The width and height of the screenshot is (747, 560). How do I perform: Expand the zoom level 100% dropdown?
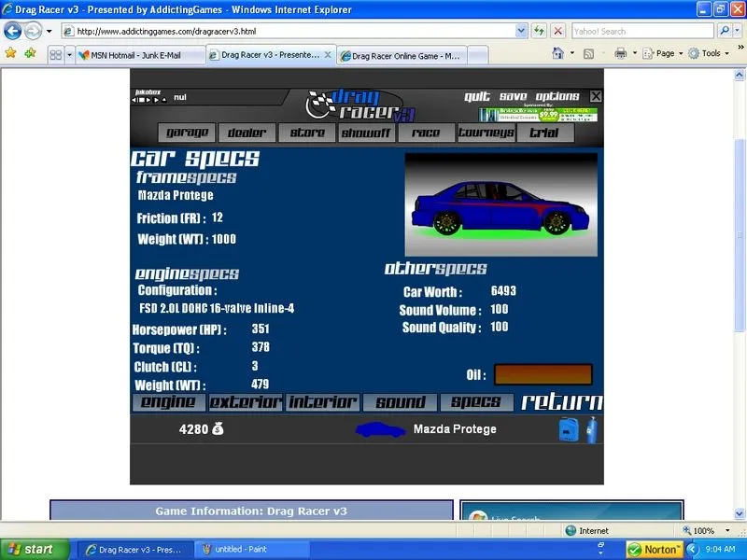pos(724,531)
